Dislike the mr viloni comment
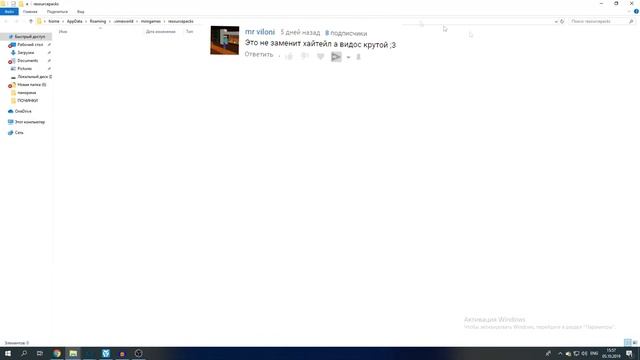 click(305, 56)
